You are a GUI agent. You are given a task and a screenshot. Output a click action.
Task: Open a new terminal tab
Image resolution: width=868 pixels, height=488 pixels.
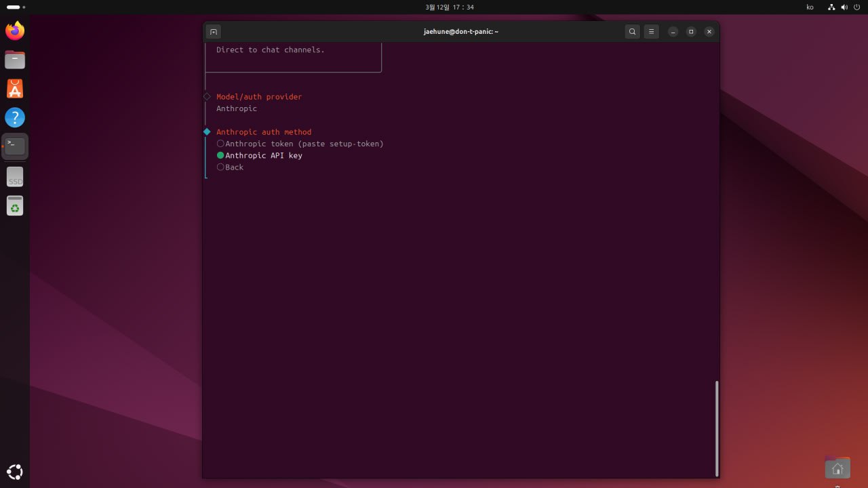coord(213,32)
